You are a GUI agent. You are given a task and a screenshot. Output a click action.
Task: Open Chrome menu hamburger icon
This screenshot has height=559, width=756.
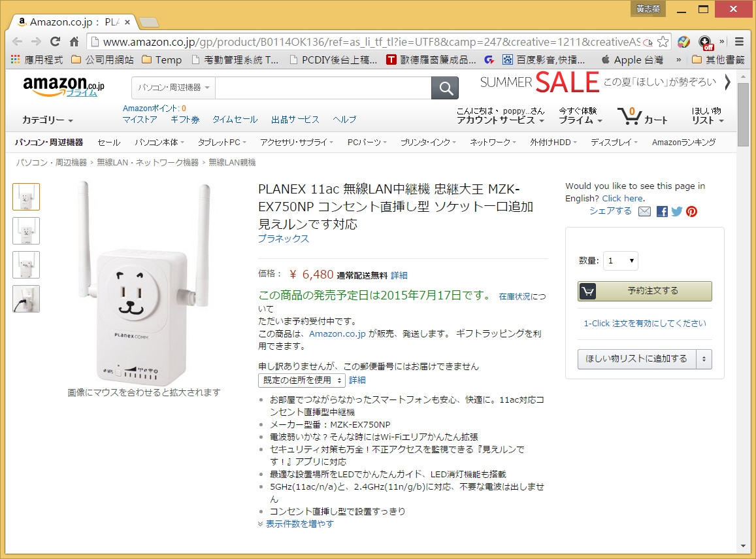pos(738,41)
